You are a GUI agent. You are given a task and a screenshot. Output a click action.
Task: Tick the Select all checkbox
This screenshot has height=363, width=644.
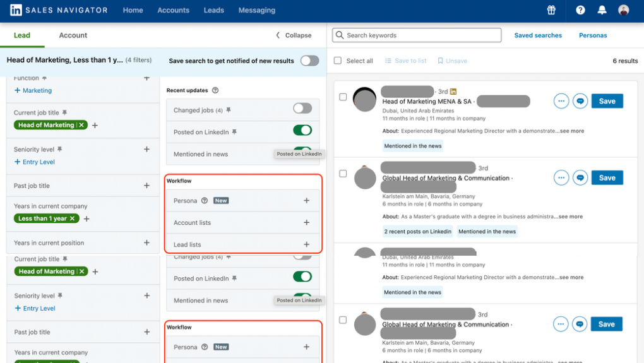pos(338,61)
